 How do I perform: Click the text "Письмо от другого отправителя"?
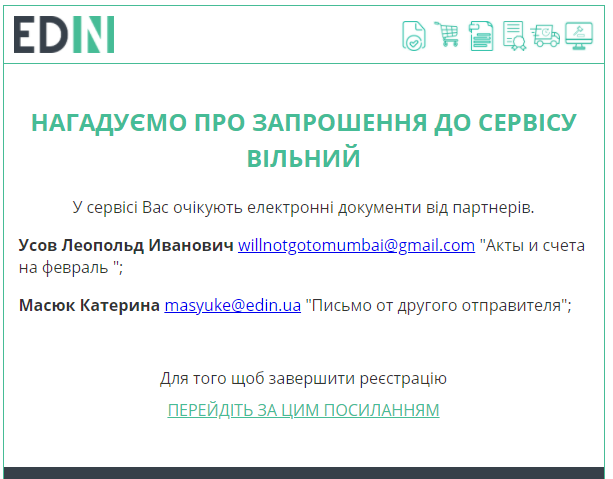(x=436, y=305)
